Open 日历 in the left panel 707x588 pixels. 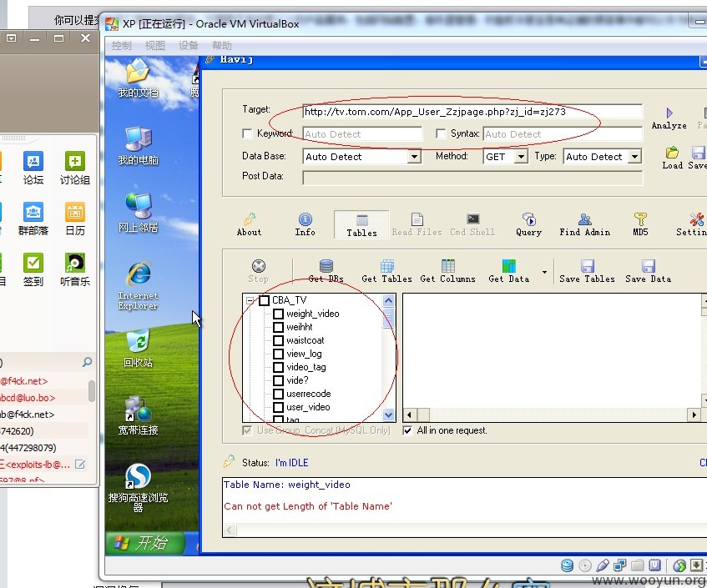pyautogui.click(x=75, y=219)
